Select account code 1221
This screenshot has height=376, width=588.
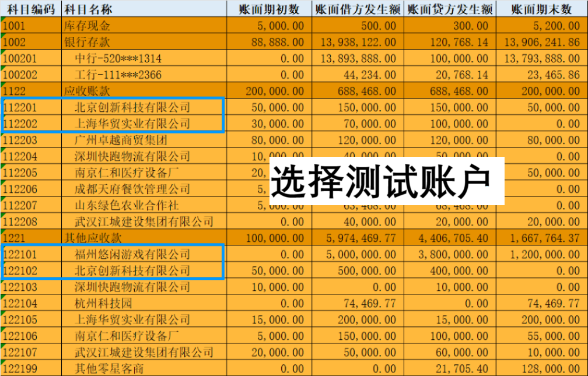31,238
